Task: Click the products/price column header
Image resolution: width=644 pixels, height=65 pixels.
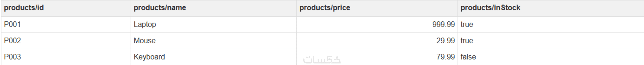Action: click(325, 8)
